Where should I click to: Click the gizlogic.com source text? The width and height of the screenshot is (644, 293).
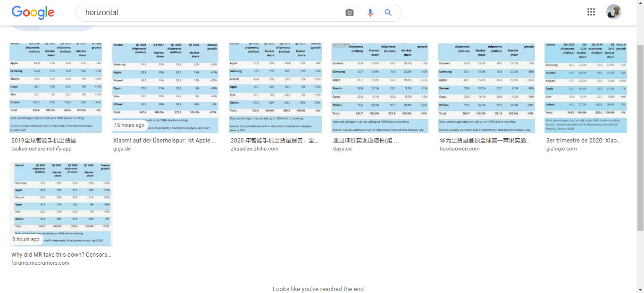[561, 149]
